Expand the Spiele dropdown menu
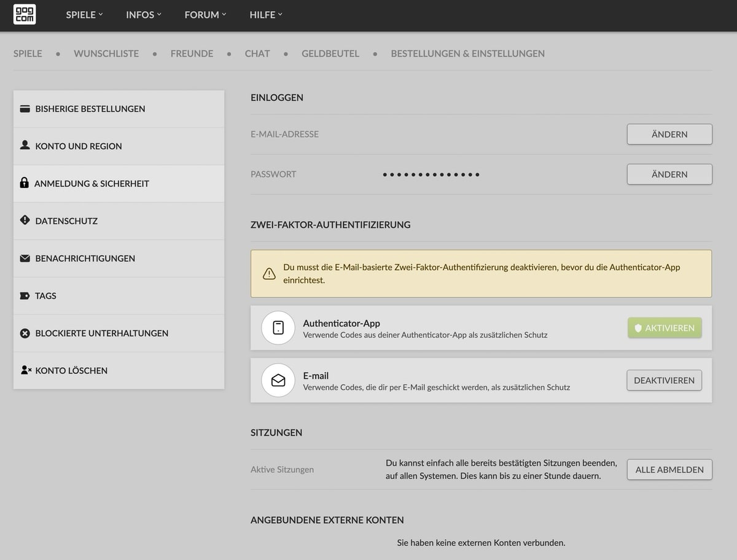Viewport: 737px width, 560px height. 84,15
